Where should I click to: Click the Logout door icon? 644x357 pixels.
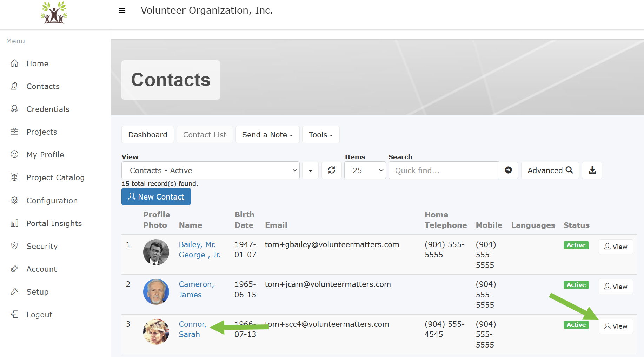click(14, 314)
